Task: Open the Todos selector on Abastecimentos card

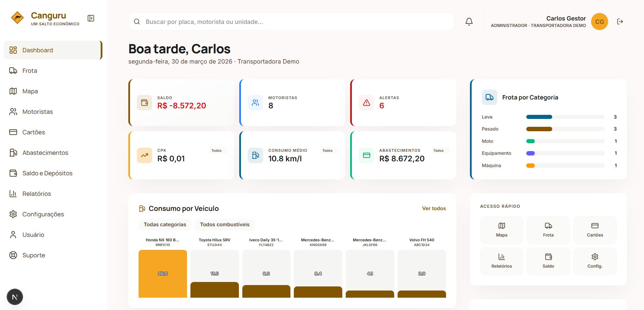Action: click(439, 150)
